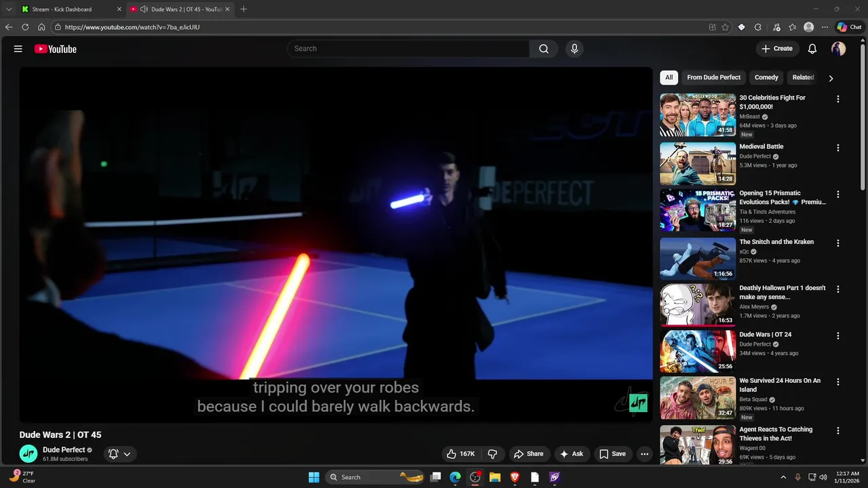
Task: Select the Comedy filter chip
Action: pos(766,77)
